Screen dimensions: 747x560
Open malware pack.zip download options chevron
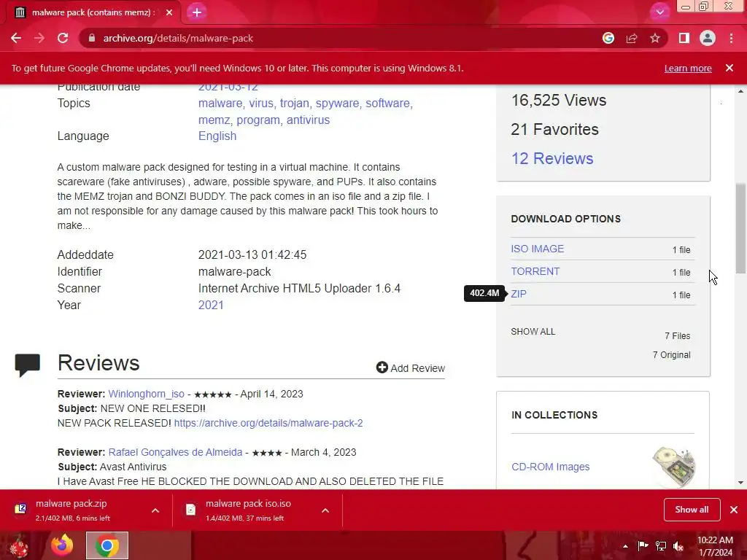point(155,510)
